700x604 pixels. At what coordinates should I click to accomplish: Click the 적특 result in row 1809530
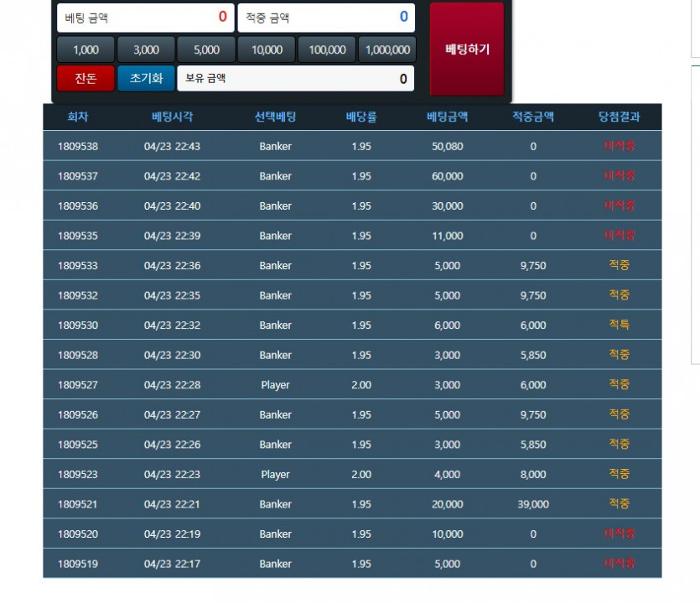coord(620,325)
